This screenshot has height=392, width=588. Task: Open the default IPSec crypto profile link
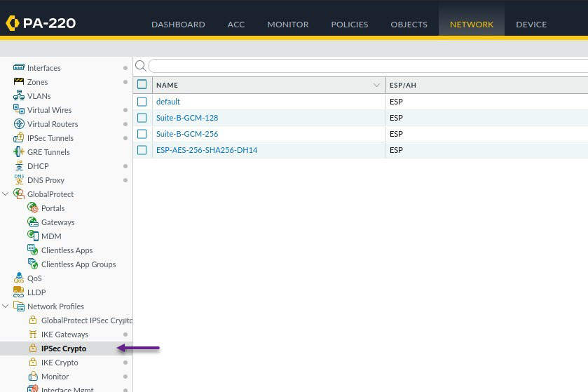[168, 102]
